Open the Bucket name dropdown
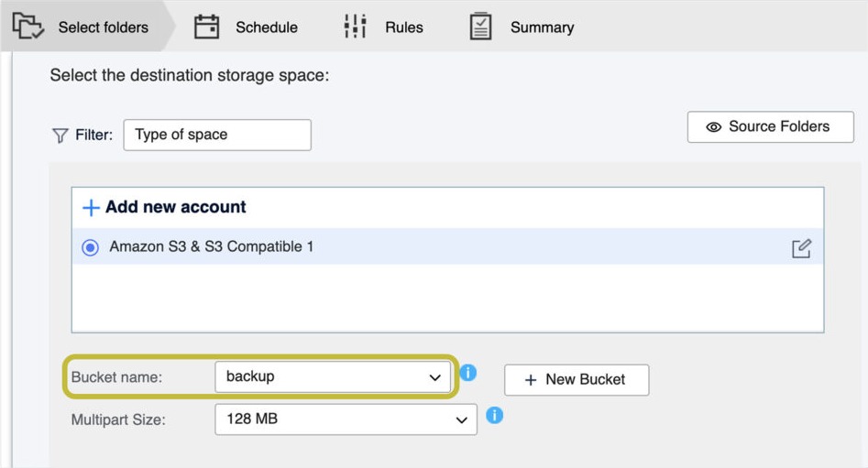The image size is (868, 468). tap(333, 377)
